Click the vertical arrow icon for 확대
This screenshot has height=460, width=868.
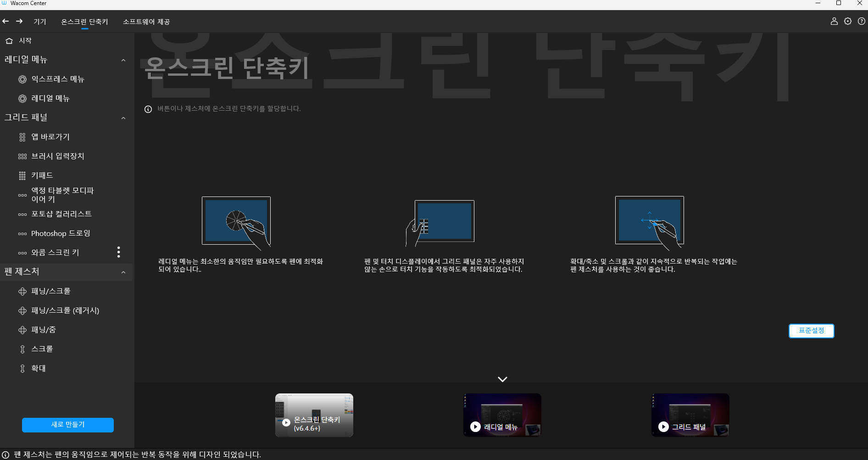tap(22, 369)
